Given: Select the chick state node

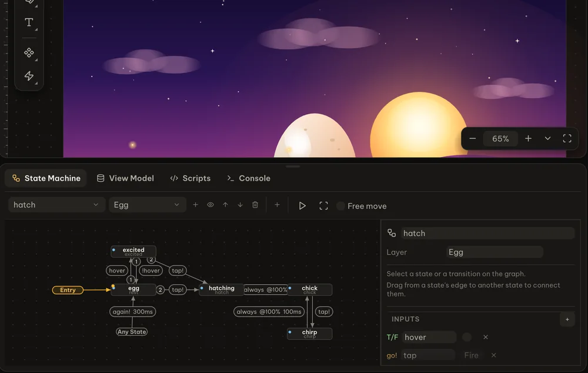Looking at the screenshot, I should click(x=309, y=289).
